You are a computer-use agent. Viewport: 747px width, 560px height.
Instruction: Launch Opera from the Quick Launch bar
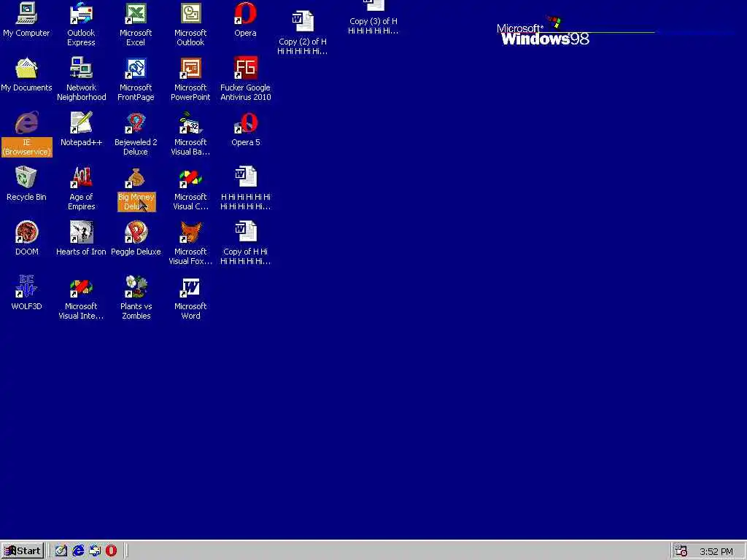[111, 551]
